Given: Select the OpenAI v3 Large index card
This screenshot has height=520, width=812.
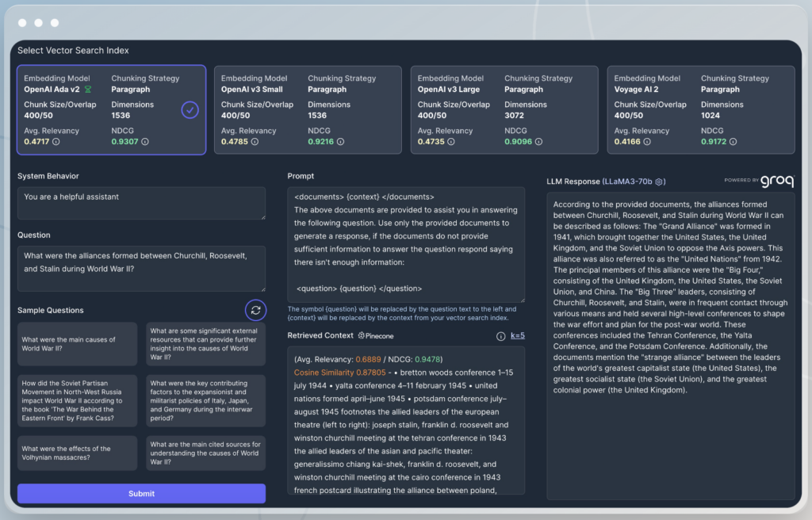Looking at the screenshot, I should coord(504,110).
